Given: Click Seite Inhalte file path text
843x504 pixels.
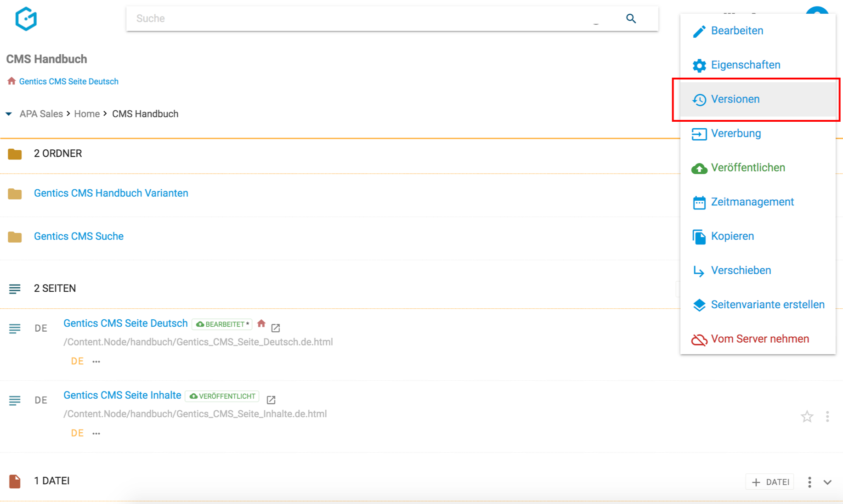Looking at the screenshot, I should [195, 414].
